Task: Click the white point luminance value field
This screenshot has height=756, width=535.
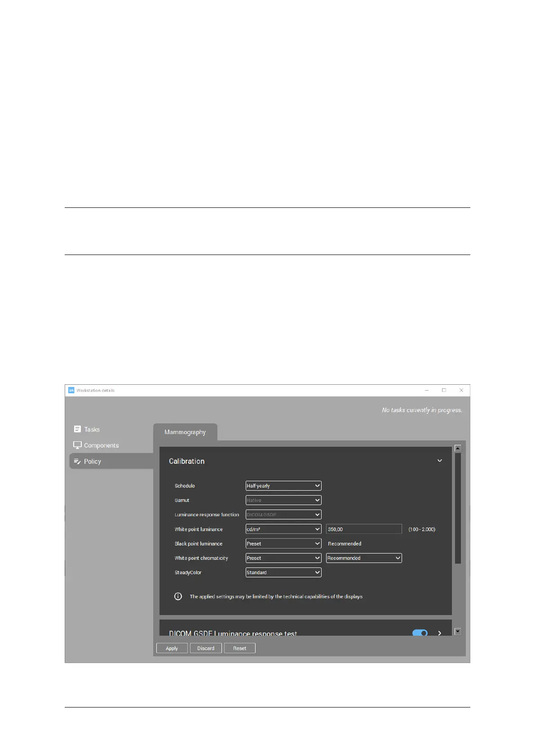Action: click(x=363, y=529)
